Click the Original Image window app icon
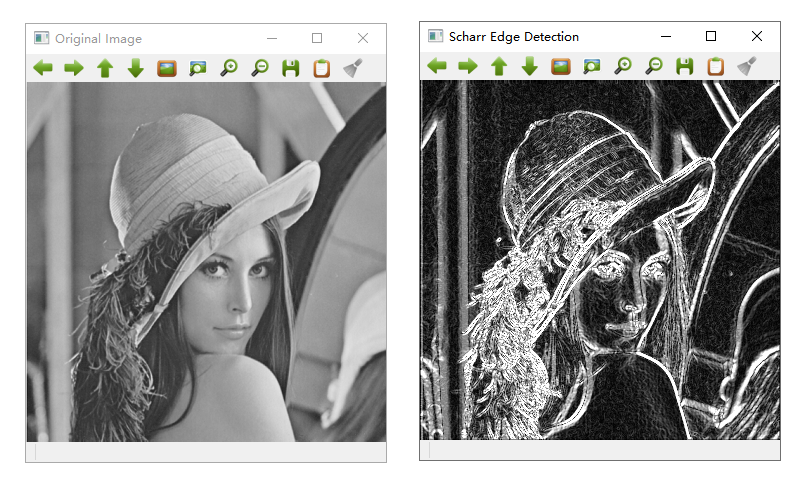Viewport: 803px width, 487px height. pos(41,38)
